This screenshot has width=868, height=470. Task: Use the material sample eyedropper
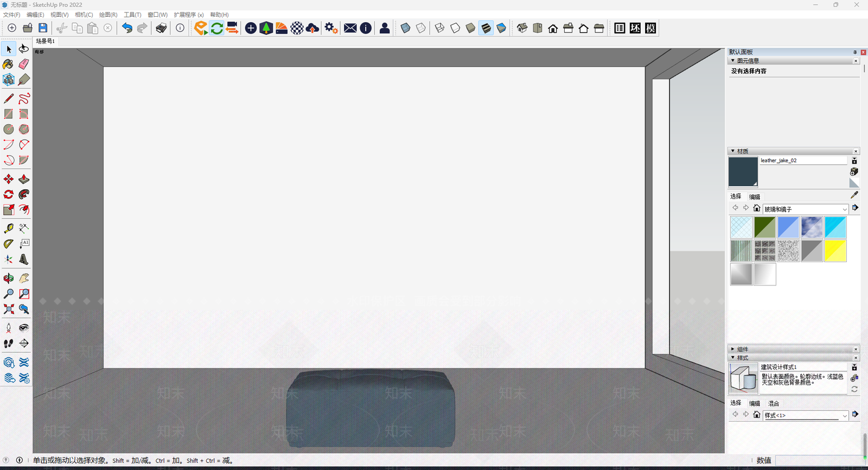pos(854,195)
